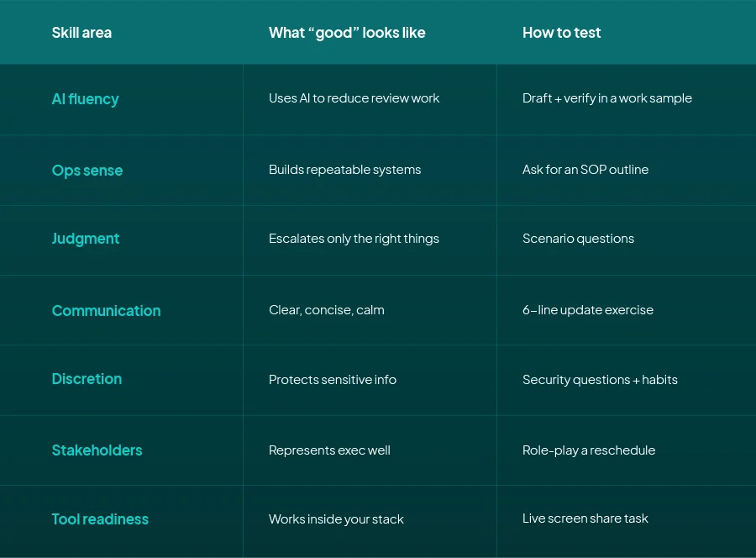Click the "Ask for an SOP outline" cell
756x558 pixels.
click(585, 170)
